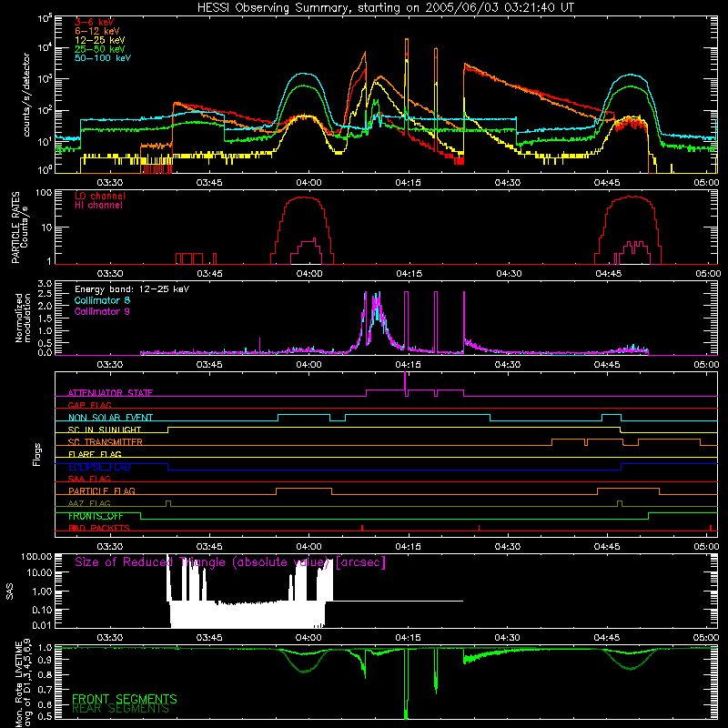Click the REAR SEGMENTS legend label

[x=120, y=709]
